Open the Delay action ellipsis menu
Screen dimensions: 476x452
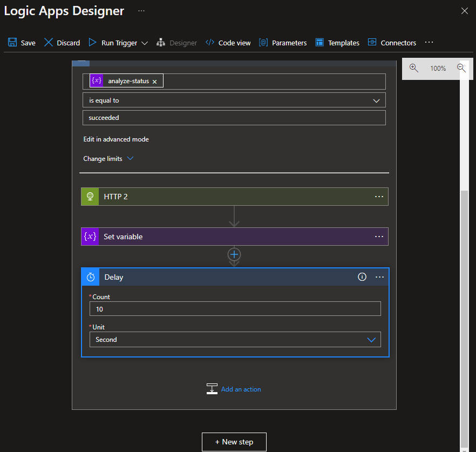pos(379,277)
